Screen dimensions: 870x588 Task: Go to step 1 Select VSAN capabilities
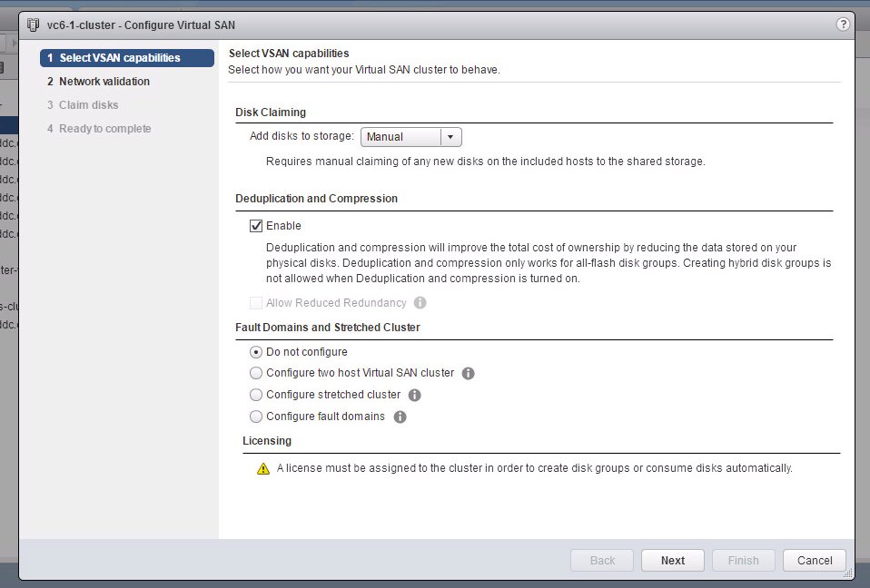[127, 58]
